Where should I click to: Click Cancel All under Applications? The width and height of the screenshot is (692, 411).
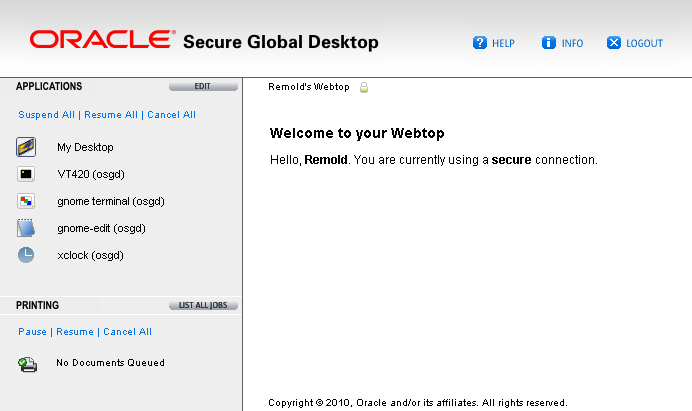(x=171, y=115)
